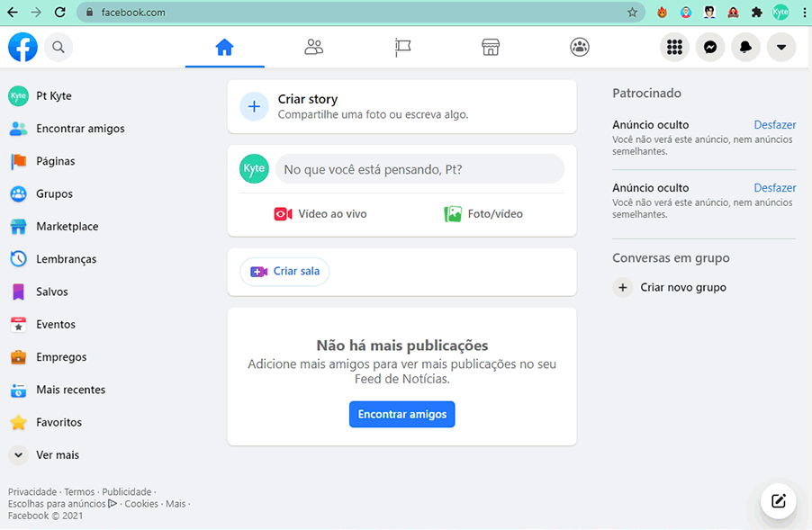The image size is (812, 530).
Task: Add a Foto/vídeo
Action: pyautogui.click(x=483, y=214)
